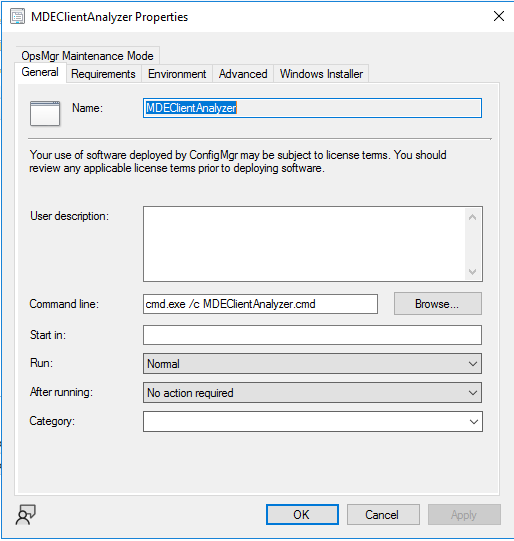Viewport: 514px width, 541px height.
Task: Expand the After running dropdown
Action: point(313,393)
